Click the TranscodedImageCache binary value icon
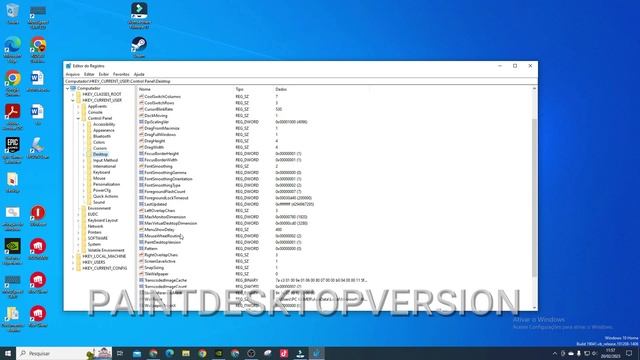Image resolution: width=640 pixels, height=360 pixels. pos(141,280)
